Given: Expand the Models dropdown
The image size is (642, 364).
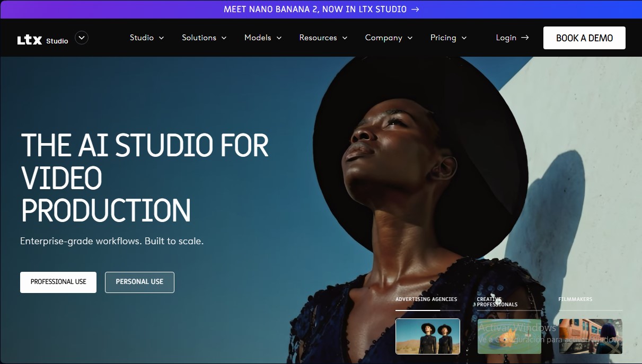Looking at the screenshot, I should [x=262, y=38].
